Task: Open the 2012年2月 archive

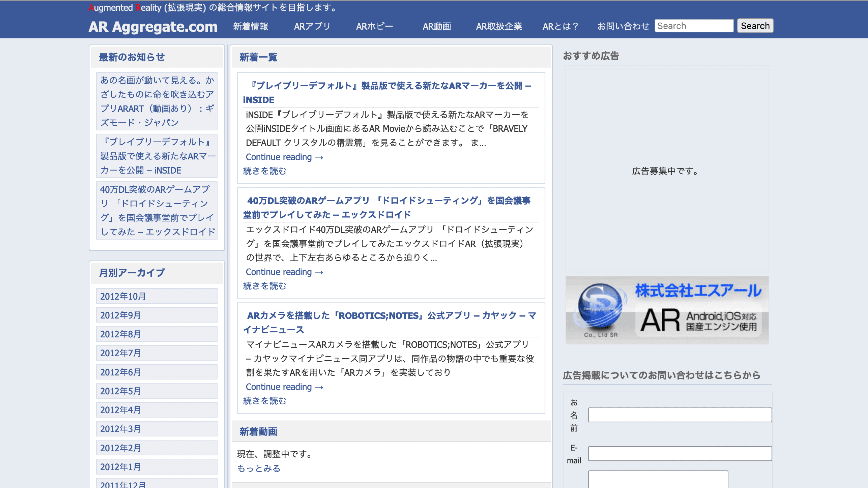Action: (157, 448)
